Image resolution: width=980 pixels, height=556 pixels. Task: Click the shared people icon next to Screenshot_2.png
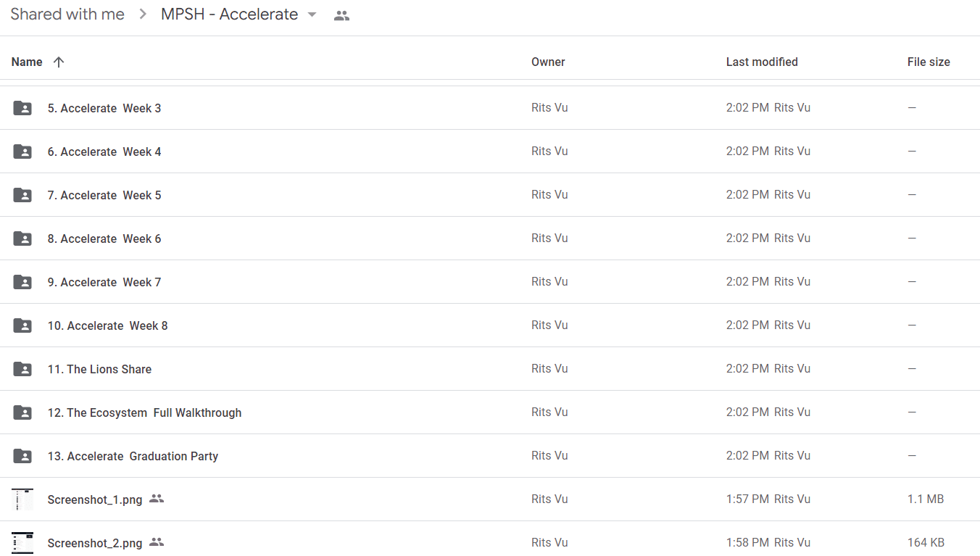157,542
